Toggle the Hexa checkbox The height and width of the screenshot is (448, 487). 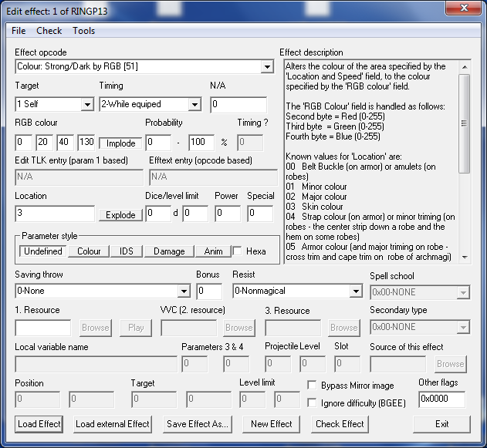point(238,251)
